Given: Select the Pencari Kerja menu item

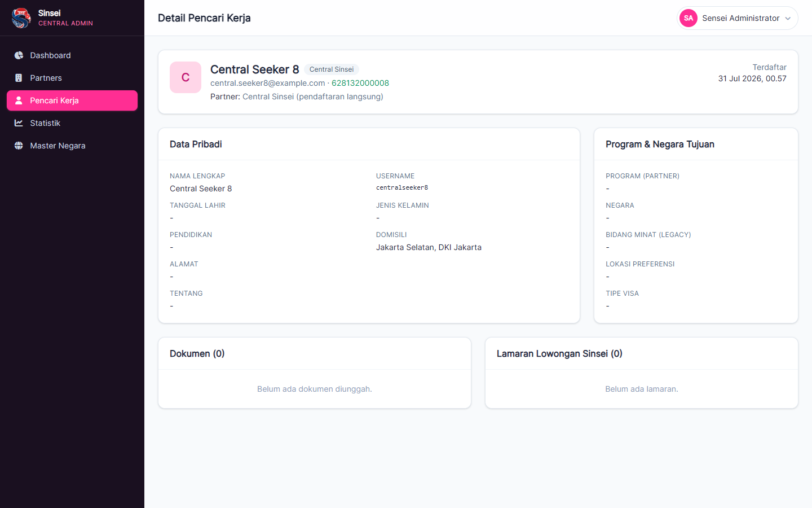Looking at the screenshot, I should coord(72,100).
